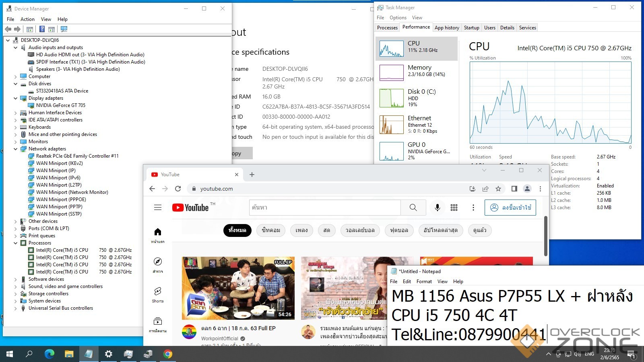The width and height of the screenshot is (644, 362).
Task: Expand the Monitors device category
Action: [x=16, y=142]
